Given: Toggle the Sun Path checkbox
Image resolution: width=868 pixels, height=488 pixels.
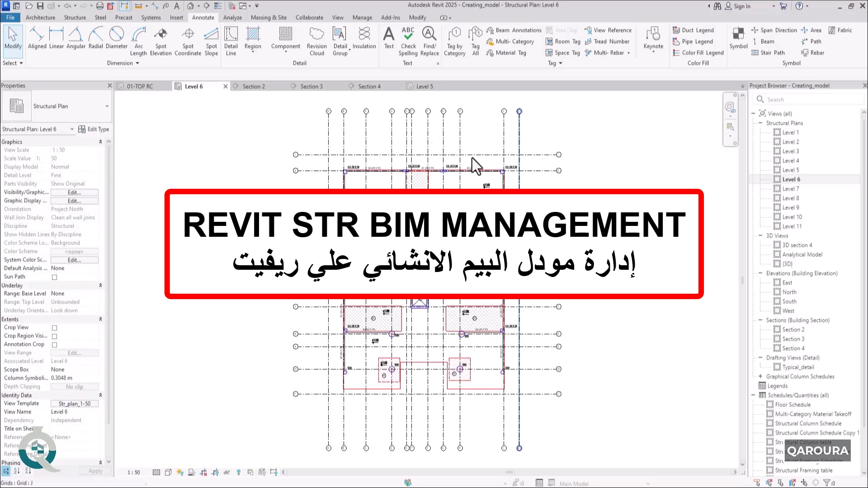Looking at the screenshot, I should pos(54,277).
